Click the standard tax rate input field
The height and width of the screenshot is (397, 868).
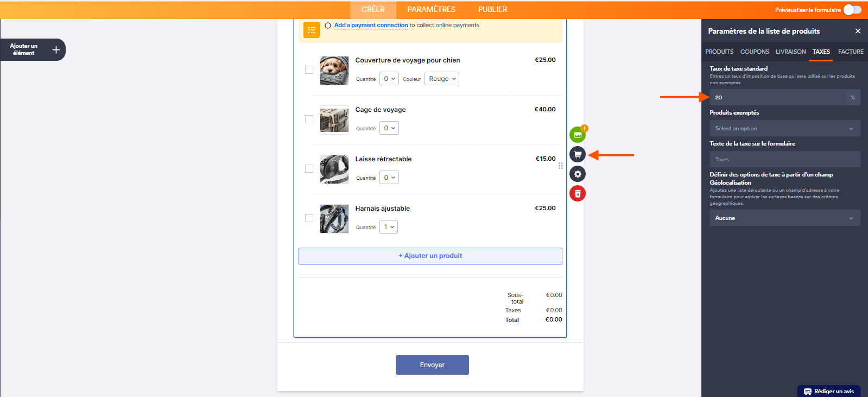click(777, 98)
